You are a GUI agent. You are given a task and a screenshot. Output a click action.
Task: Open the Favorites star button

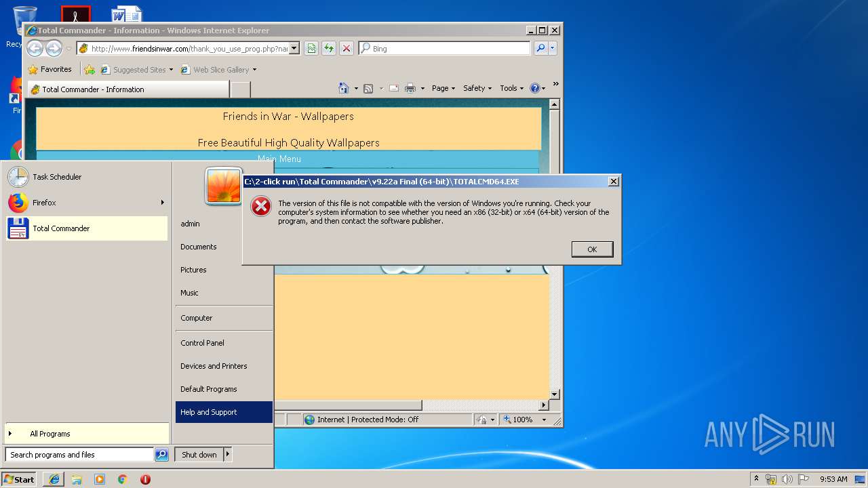[x=50, y=69]
